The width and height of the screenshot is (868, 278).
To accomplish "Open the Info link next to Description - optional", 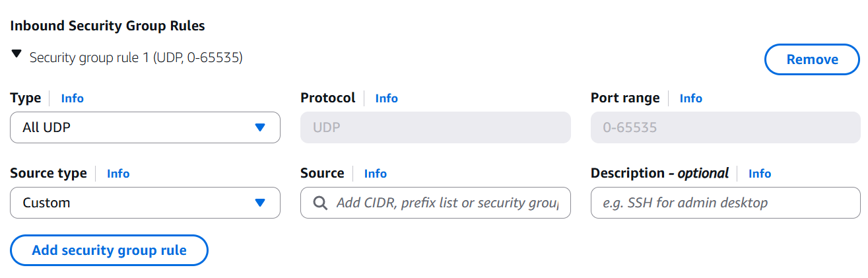I will pyautogui.click(x=760, y=174).
